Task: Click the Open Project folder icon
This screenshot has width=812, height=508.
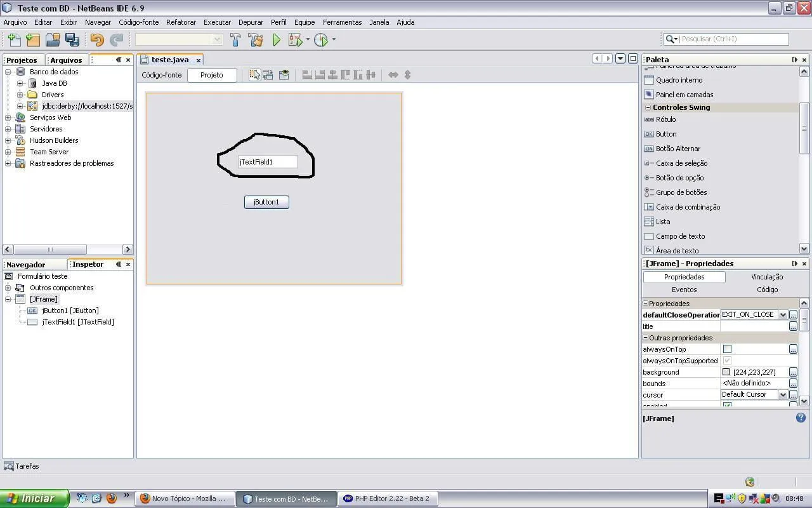Action: 53,40
